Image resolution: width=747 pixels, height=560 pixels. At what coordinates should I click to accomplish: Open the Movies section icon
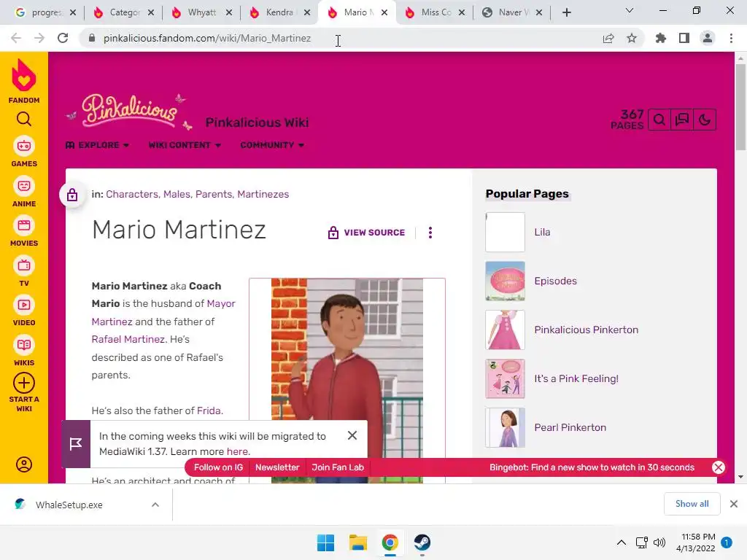[24, 225]
